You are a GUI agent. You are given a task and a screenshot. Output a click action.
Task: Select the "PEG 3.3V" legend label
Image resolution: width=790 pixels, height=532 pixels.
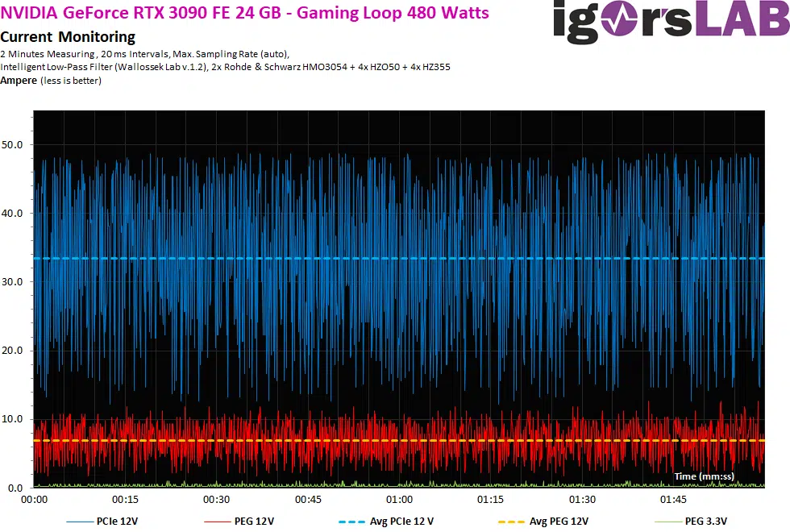point(706,522)
